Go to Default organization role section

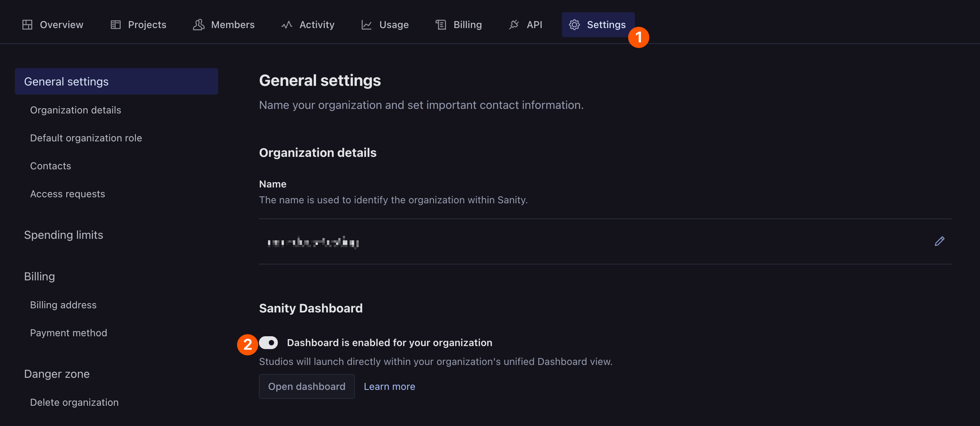point(86,138)
